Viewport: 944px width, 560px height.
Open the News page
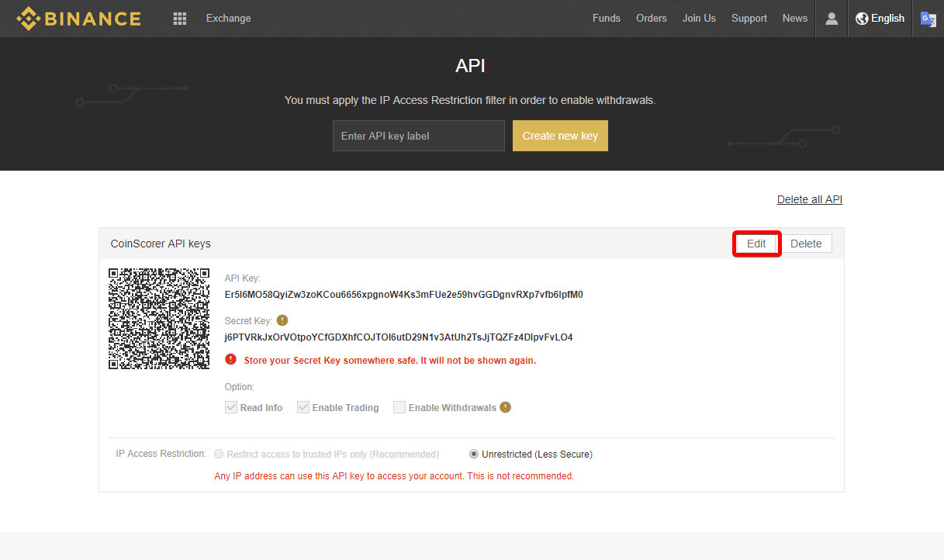(x=795, y=19)
